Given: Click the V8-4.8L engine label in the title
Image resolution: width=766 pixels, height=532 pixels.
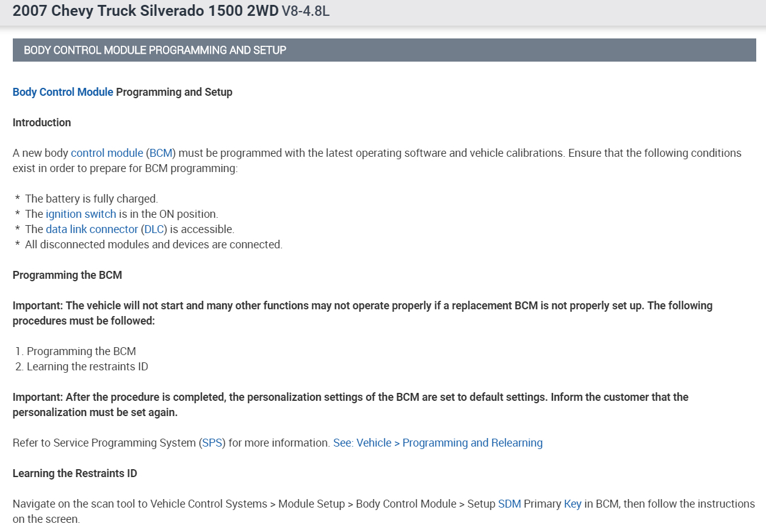Looking at the screenshot, I should [305, 11].
